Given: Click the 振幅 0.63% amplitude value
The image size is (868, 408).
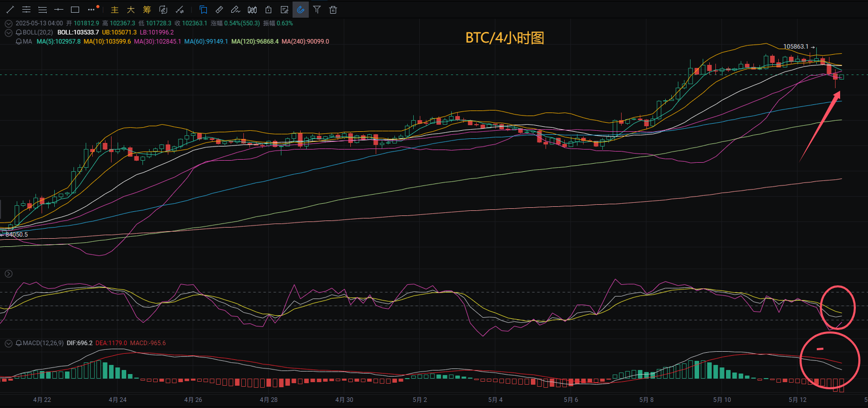Looking at the screenshot, I should click(x=278, y=23).
